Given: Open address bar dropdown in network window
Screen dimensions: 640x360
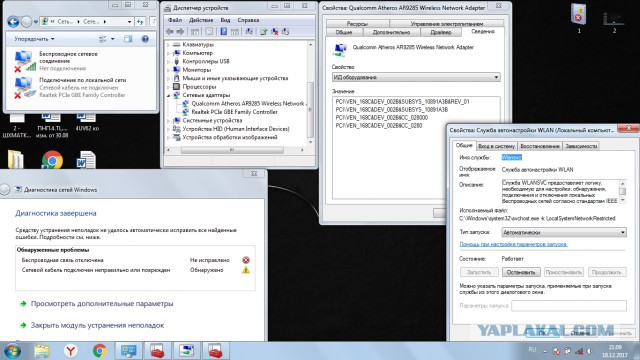Looking at the screenshot, I should click(x=129, y=22).
